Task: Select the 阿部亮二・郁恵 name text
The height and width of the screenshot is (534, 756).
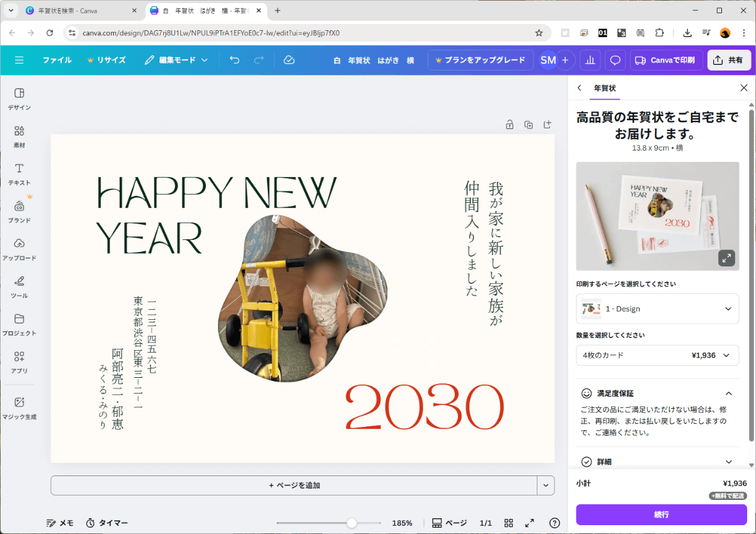Action: click(118, 389)
